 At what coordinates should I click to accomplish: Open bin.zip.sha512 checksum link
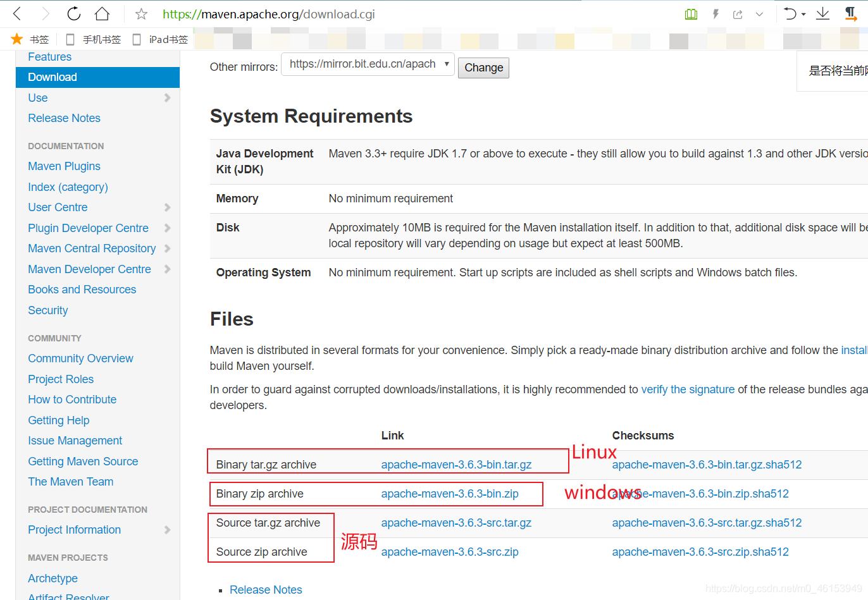pos(700,494)
